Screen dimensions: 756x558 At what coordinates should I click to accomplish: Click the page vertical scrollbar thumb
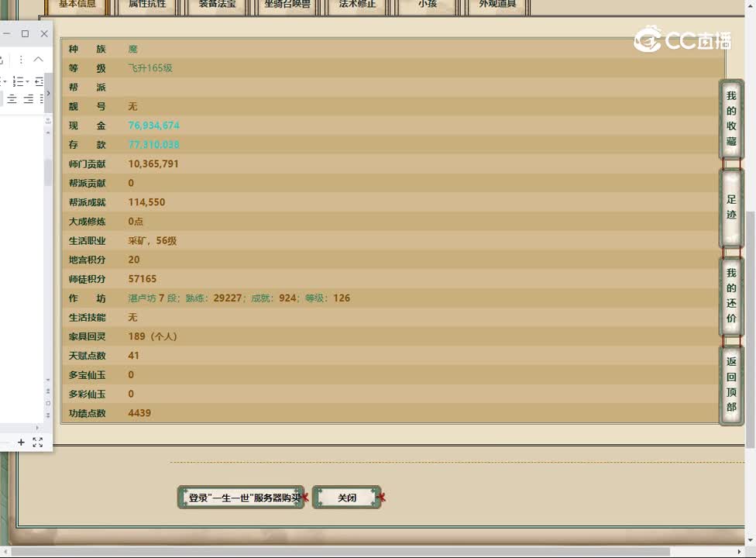click(750, 330)
